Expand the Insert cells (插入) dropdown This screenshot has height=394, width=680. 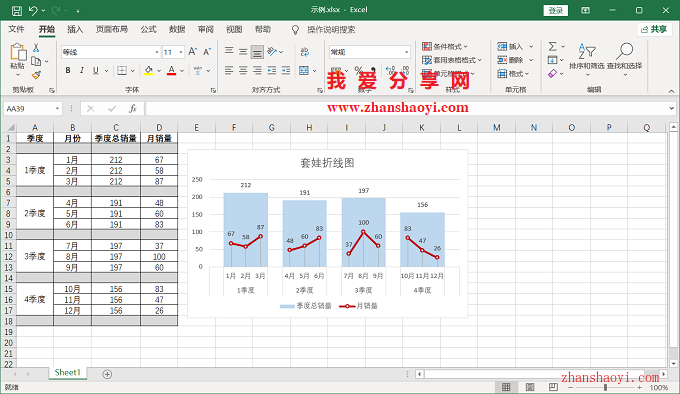531,46
